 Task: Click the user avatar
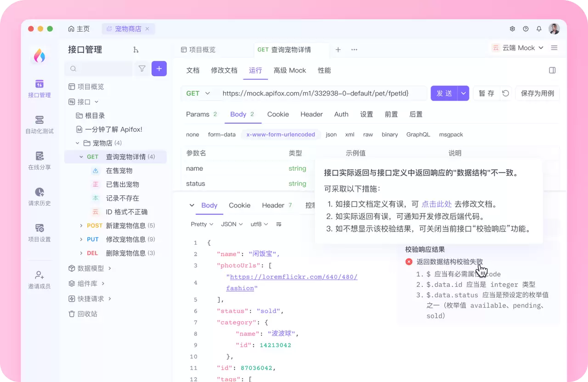(554, 29)
